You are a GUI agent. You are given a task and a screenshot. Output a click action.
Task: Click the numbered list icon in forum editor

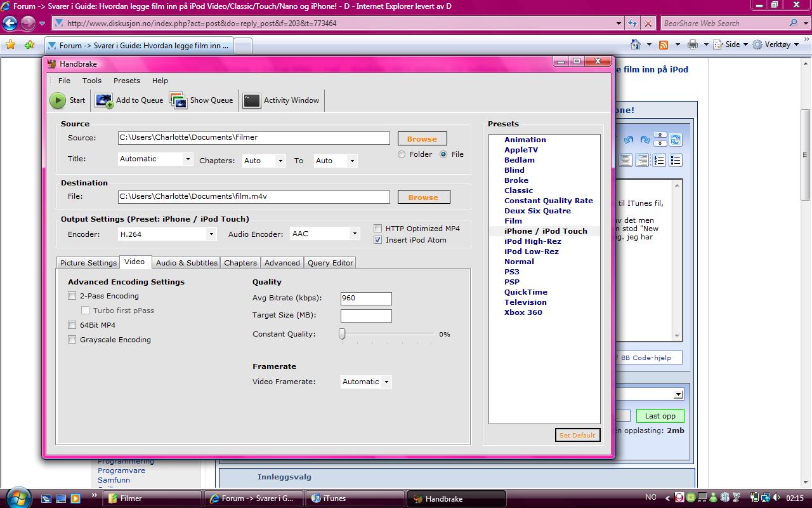click(x=659, y=160)
